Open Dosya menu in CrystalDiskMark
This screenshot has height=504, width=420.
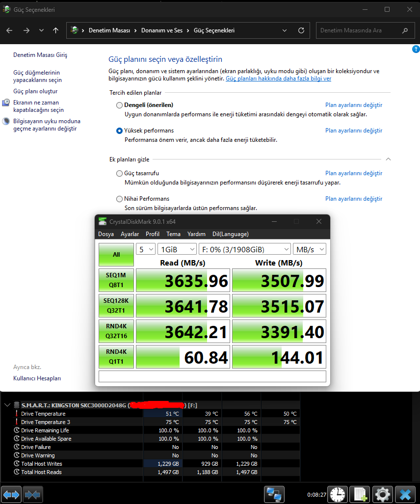point(106,234)
